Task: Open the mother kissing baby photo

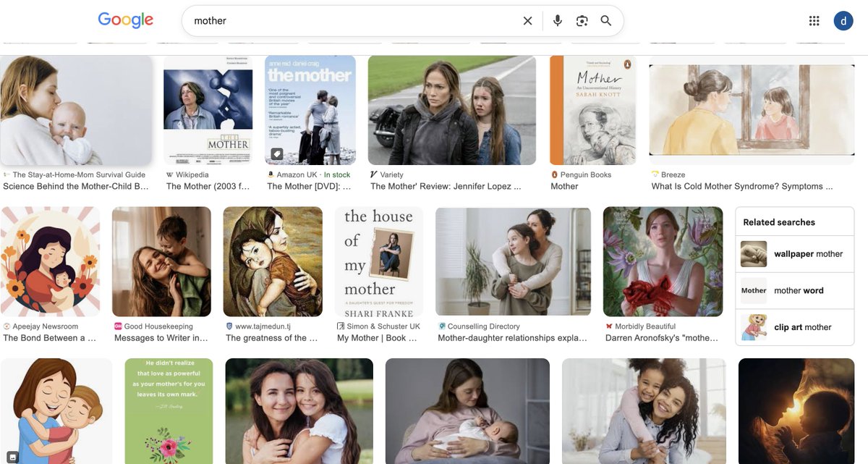Action: (x=77, y=110)
